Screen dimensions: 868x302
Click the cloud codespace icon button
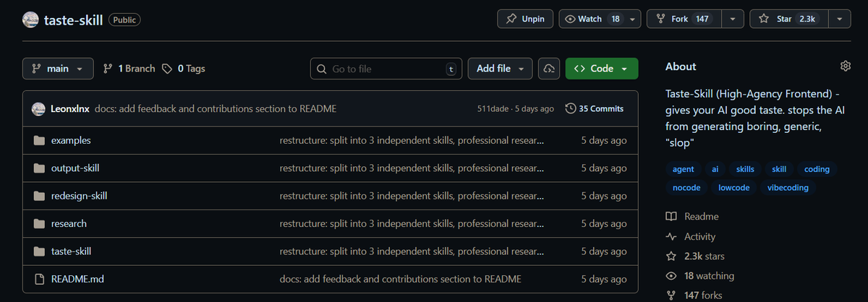point(549,69)
